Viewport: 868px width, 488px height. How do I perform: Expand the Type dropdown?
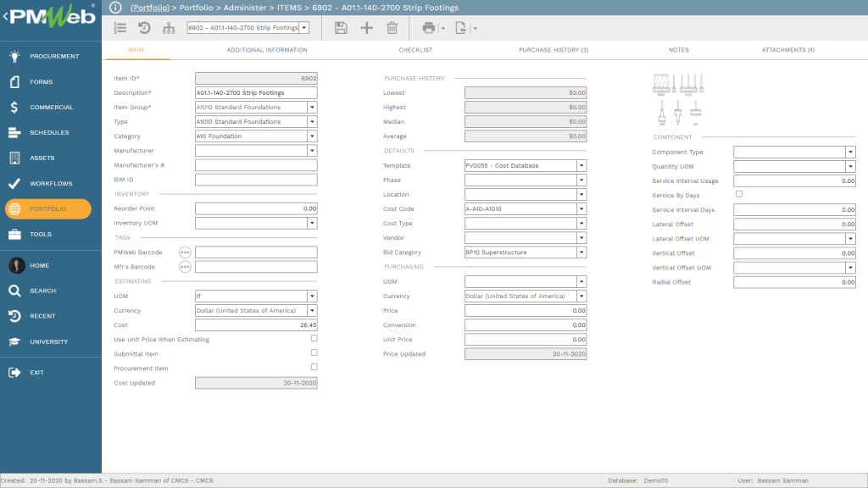pyautogui.click(x=312, y=122)
